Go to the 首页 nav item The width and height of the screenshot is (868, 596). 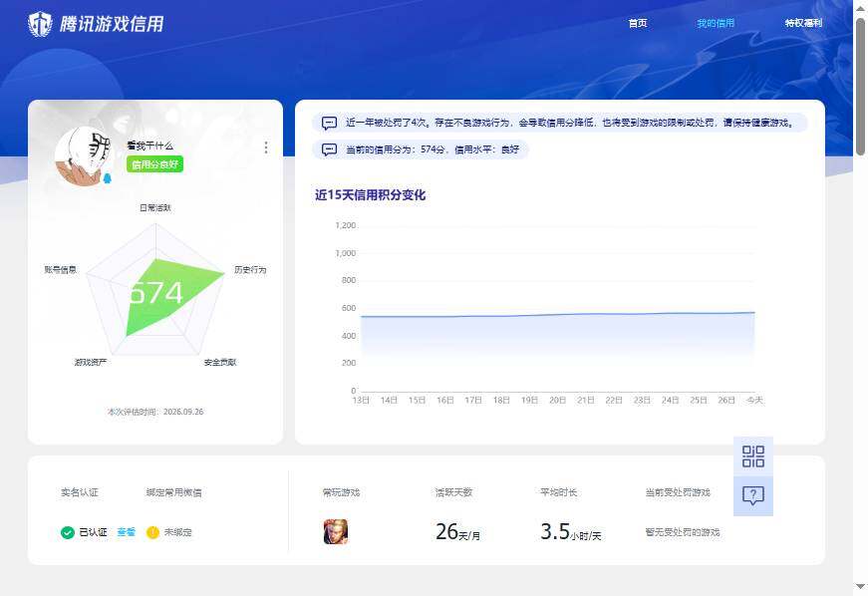click(x=638, y=23)
